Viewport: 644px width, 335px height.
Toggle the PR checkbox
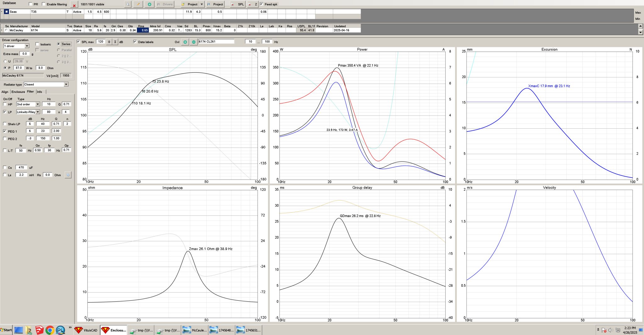[x=31, y=4]
